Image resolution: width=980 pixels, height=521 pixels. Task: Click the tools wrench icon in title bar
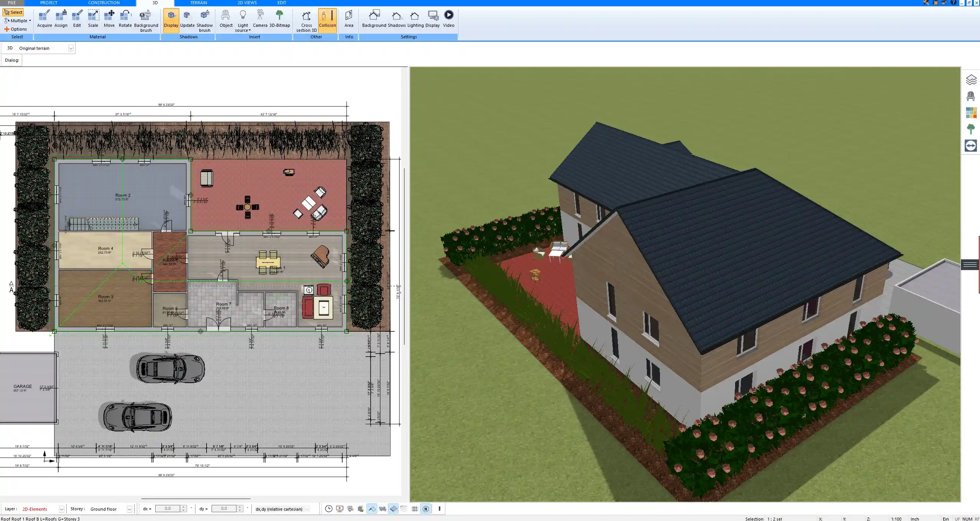926,3
